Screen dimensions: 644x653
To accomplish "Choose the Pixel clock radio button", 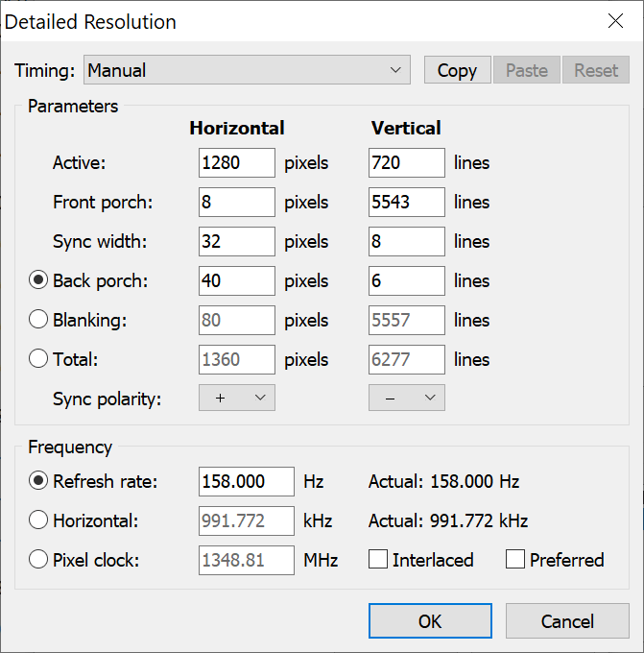I will 38,560.
